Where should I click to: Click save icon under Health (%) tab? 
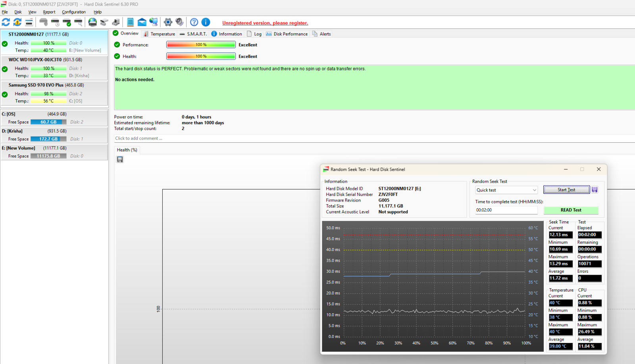120,159
